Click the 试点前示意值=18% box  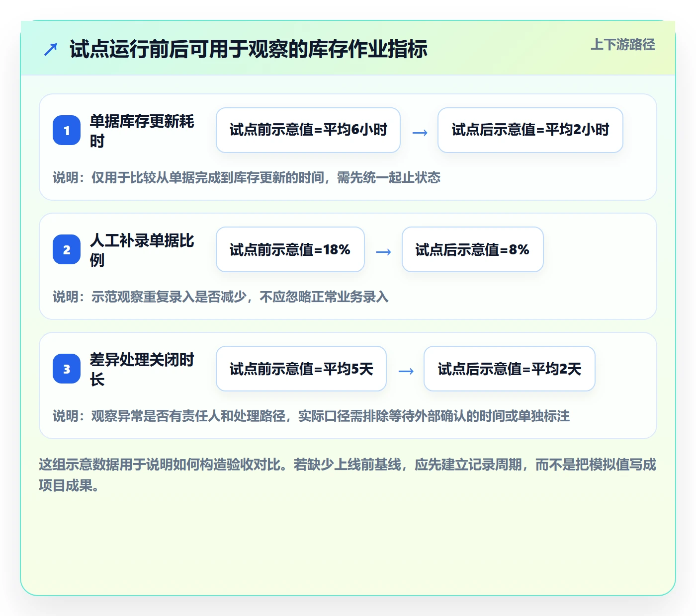290,249
